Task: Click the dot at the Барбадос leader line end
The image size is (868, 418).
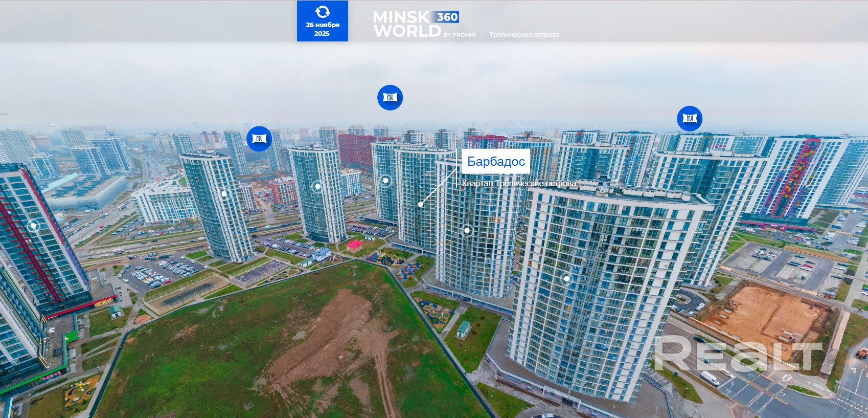Action: pyautogui.click(x=420, y=205)
